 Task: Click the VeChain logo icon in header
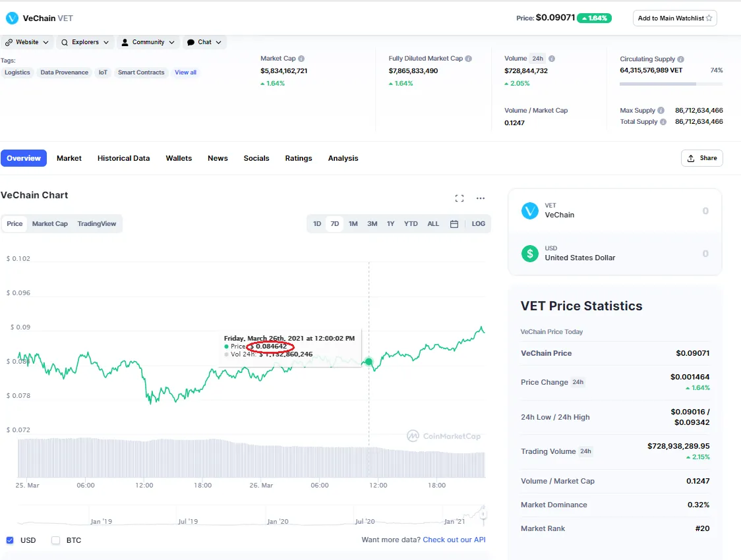click(12, 18)
